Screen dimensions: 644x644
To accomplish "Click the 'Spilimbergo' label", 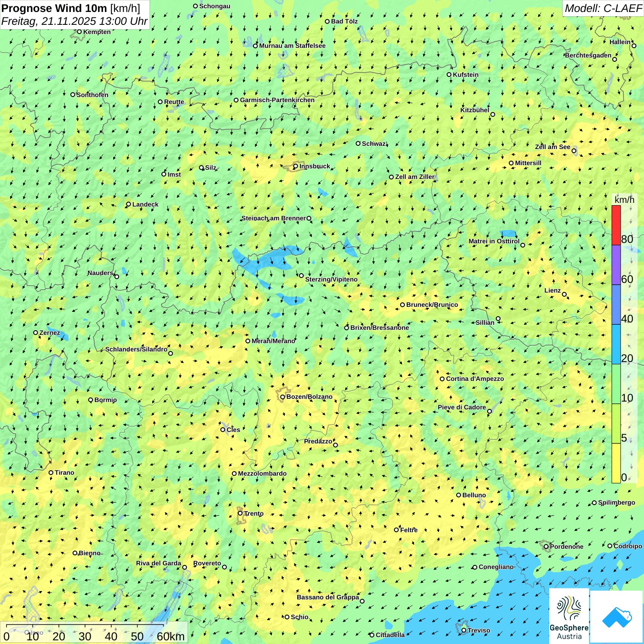I will click(617, 502).
